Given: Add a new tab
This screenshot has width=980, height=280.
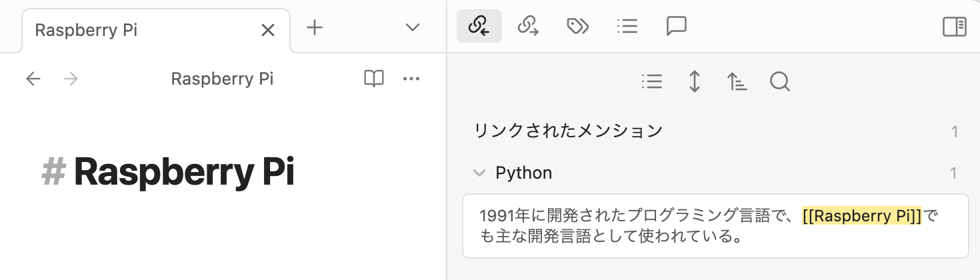Looking at the screenshot, I should tap(314, 27).
